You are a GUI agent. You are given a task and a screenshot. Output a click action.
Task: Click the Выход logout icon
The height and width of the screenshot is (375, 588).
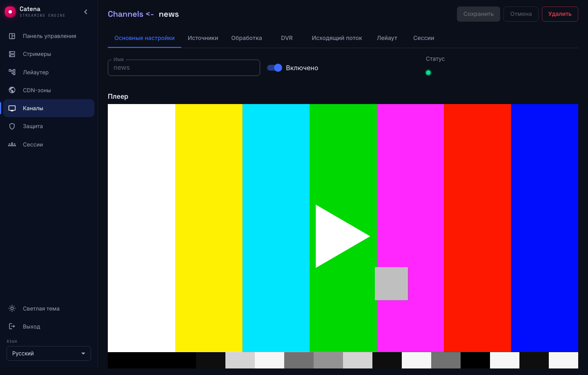coord(12,326)
